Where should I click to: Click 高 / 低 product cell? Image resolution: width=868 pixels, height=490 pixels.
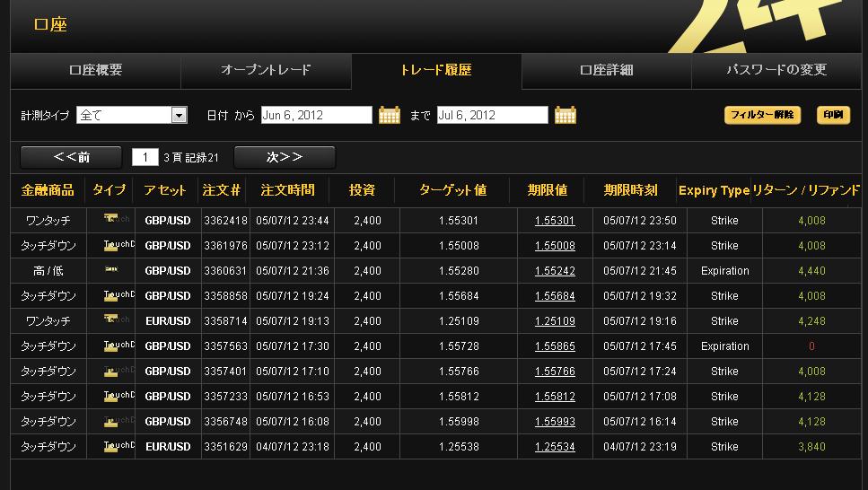click(x=48, y=271)
